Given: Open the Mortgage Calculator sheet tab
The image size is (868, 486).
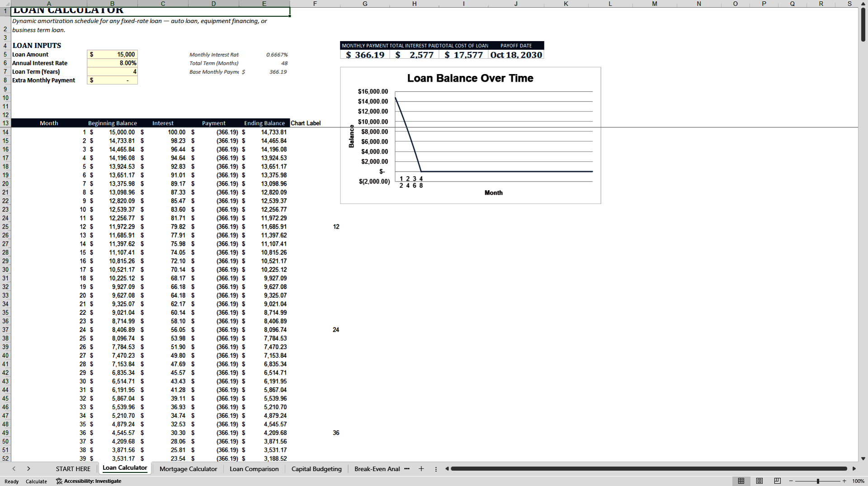Looking at the screenshot, I should pyautogui.click(x=188, y=469).
